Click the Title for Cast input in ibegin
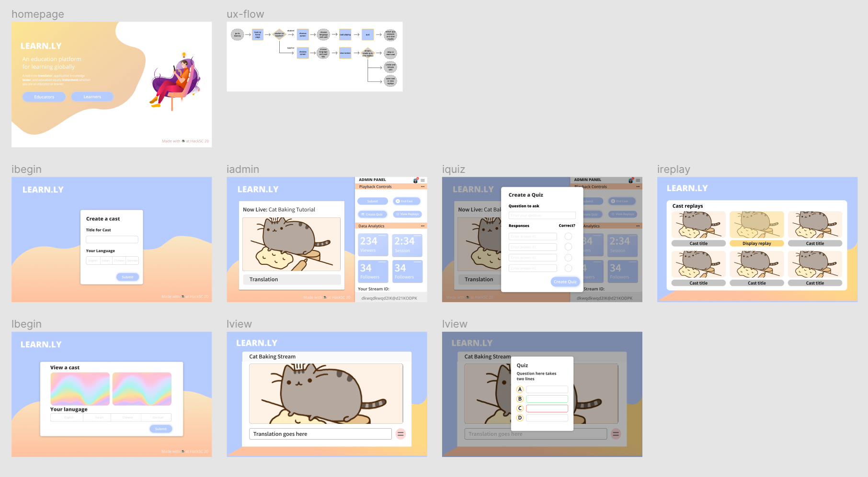868x477 pixels. (x=112, y=239)
